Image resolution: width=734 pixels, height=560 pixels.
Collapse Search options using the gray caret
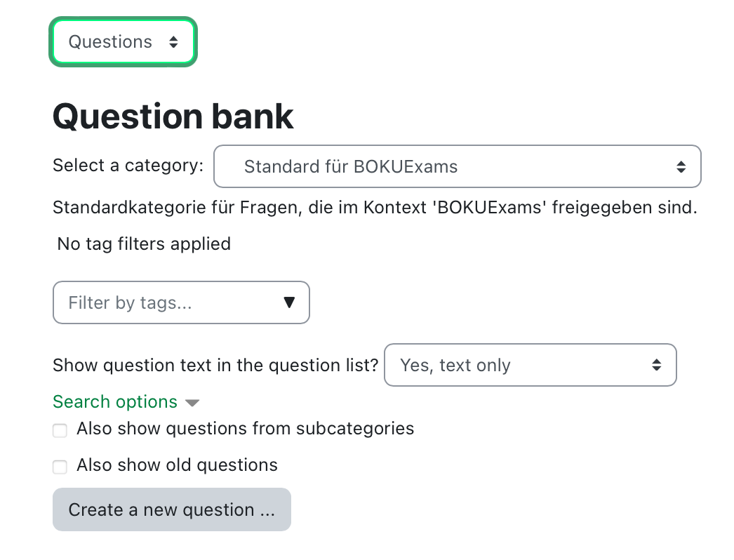[192, 403]
